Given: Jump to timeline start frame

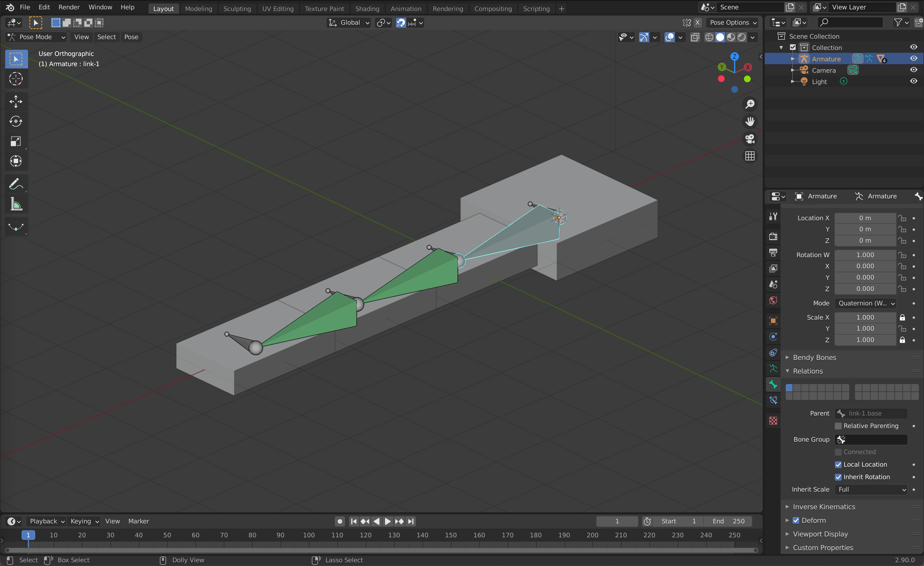Looking at the screenshot, I should (x=354, y=521).
